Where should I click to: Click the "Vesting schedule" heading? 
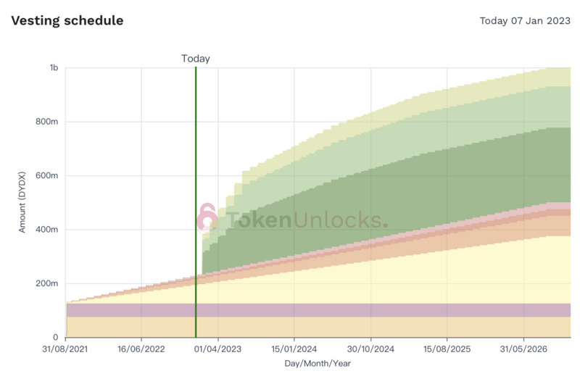67,20
